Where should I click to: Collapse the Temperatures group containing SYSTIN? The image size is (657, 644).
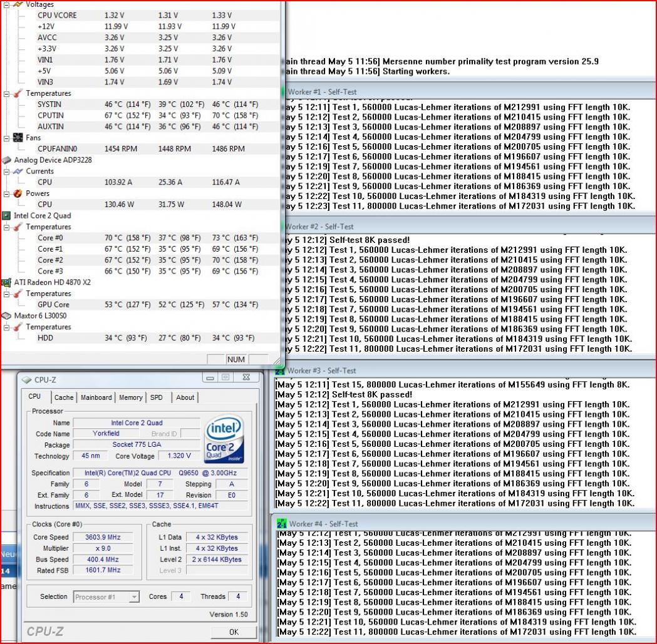[x=7, y=94]
